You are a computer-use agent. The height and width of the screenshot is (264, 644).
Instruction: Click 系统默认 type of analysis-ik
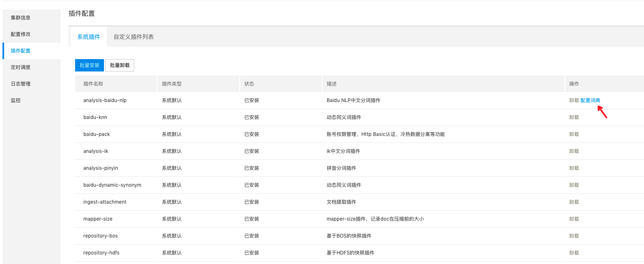[172, 151]
